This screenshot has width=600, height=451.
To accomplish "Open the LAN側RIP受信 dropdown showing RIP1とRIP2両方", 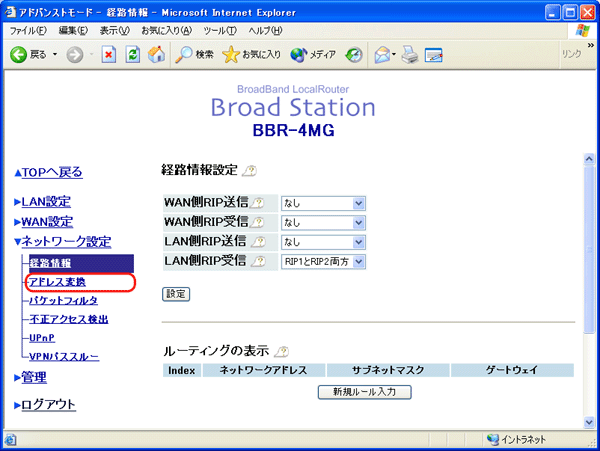I will pyautogui.click(x=323, y=262).
